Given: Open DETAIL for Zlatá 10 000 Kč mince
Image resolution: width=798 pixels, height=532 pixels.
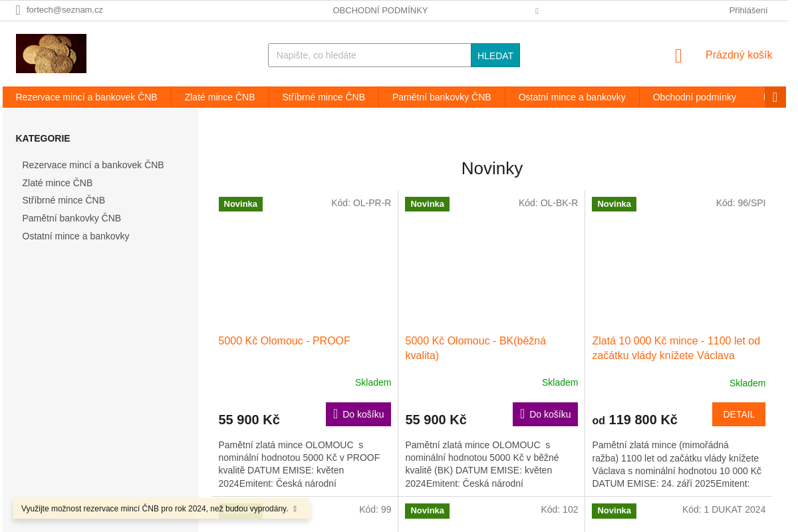Looking at the screenshot, I should point(738,414).
